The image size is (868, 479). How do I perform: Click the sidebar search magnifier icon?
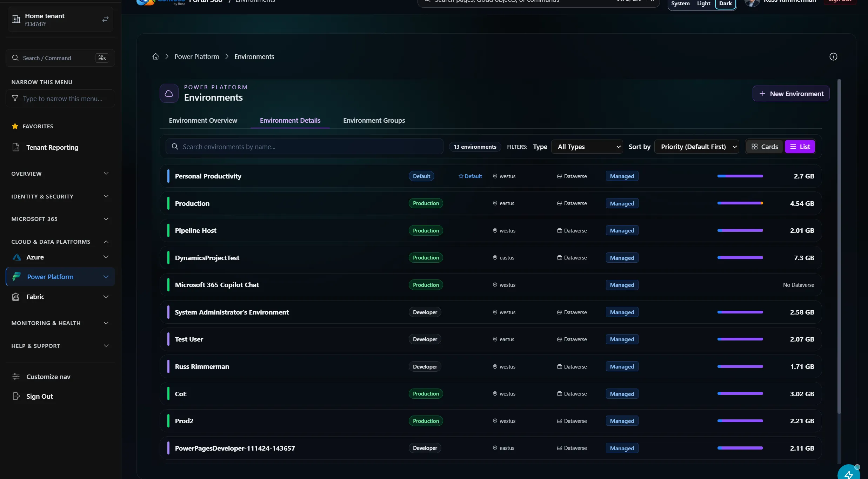click(x=15, y=58)
